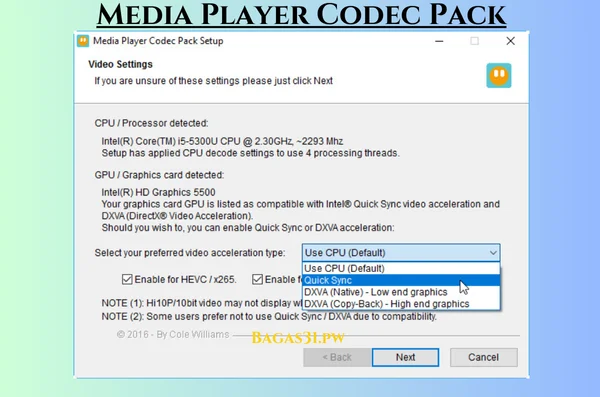Click the 4 processing threads setup line

click(251, 153)
